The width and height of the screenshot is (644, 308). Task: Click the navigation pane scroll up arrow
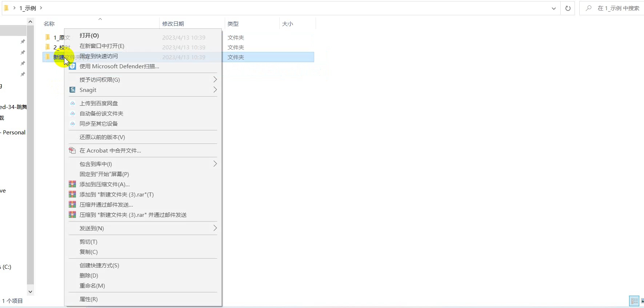31,22
